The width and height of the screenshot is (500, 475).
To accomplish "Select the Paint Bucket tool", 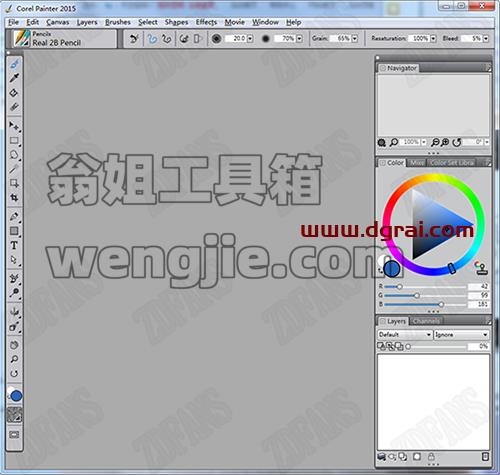I will 14,93.
